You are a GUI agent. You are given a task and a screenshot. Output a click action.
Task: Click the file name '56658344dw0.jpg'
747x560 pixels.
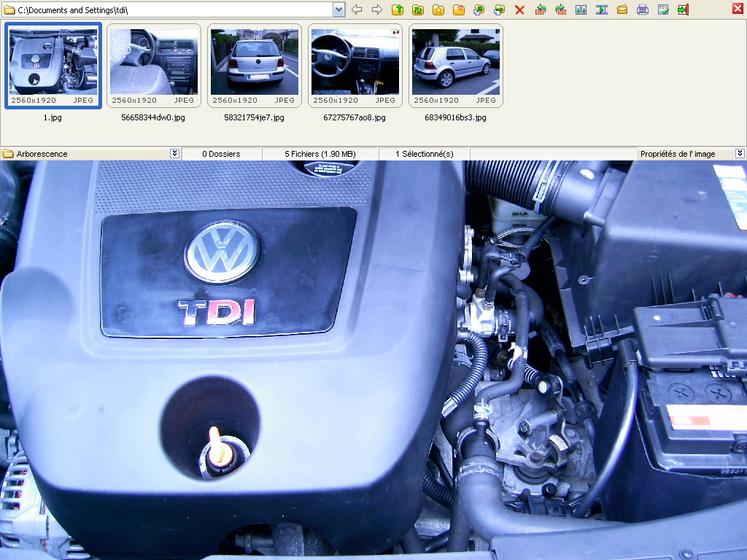[x=153, y=117]
